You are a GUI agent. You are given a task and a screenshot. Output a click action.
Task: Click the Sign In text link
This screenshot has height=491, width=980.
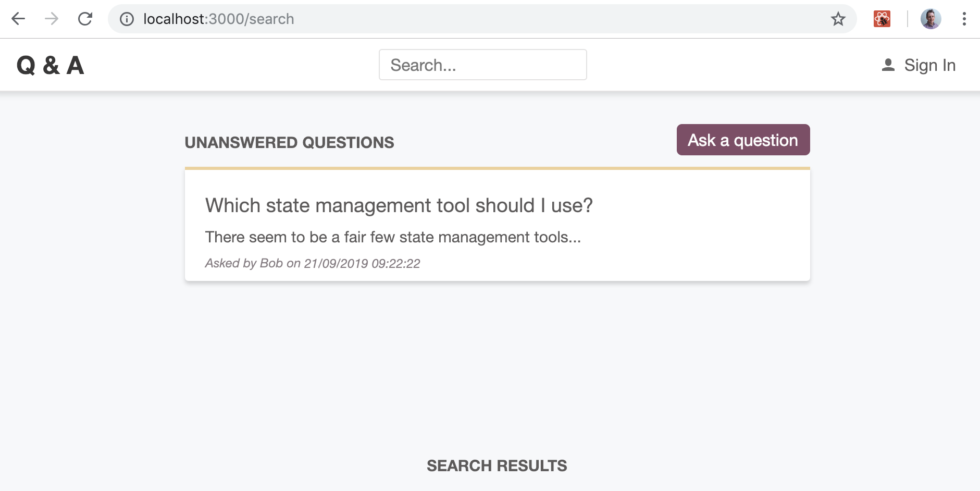click(x=929, y=65)
